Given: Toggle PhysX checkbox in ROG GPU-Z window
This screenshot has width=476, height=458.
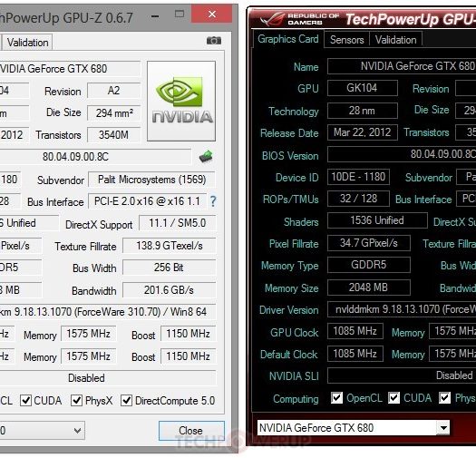Looking at the screenshot, I should tap(445, 397).
